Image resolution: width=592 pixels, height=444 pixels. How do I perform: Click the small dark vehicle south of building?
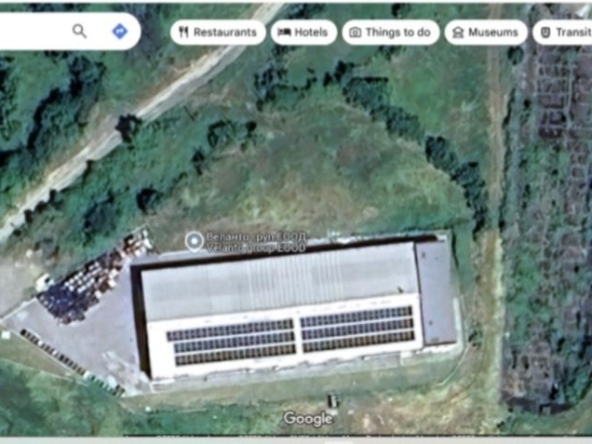coord(332,400)
